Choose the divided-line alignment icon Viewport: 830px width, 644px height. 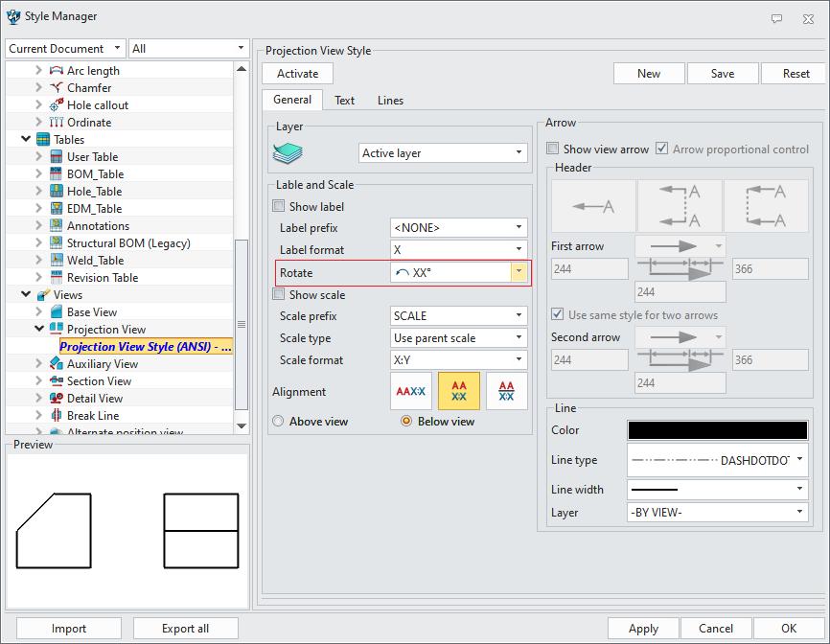click(507, 392)
